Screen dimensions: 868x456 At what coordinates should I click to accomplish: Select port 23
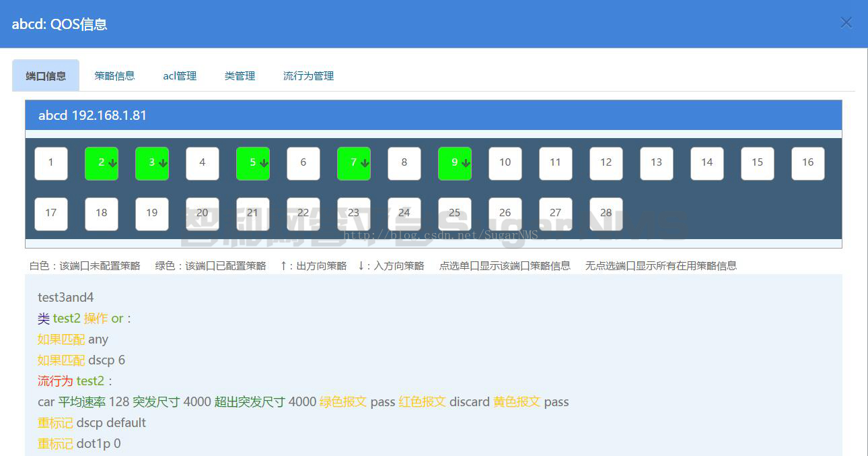pyautogui.click(x=354, y=214)
